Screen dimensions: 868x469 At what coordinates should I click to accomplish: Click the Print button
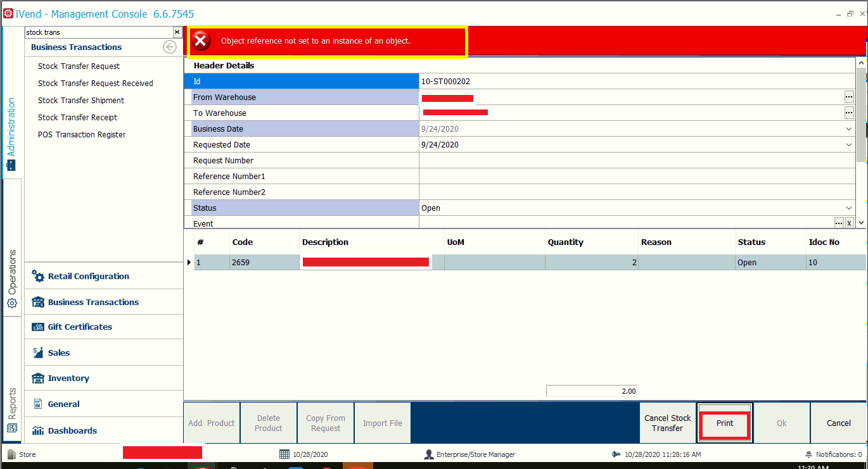pos(725,423)
